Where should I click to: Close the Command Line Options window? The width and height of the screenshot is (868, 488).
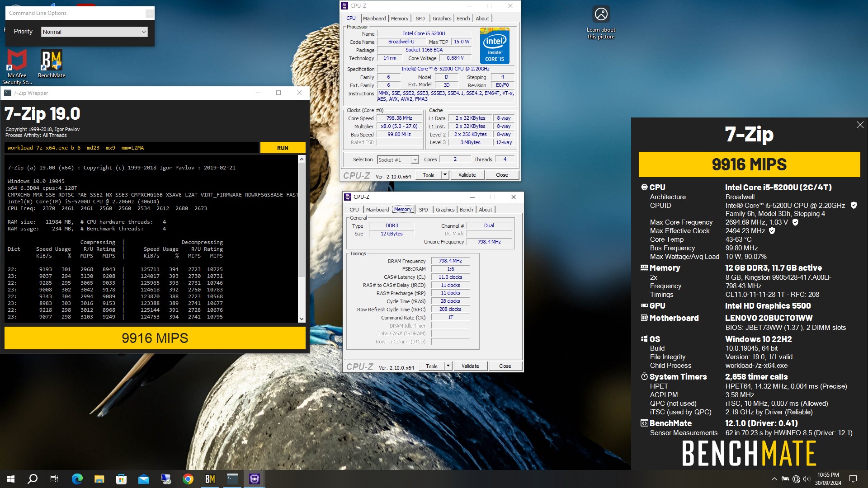pos(149,13)
